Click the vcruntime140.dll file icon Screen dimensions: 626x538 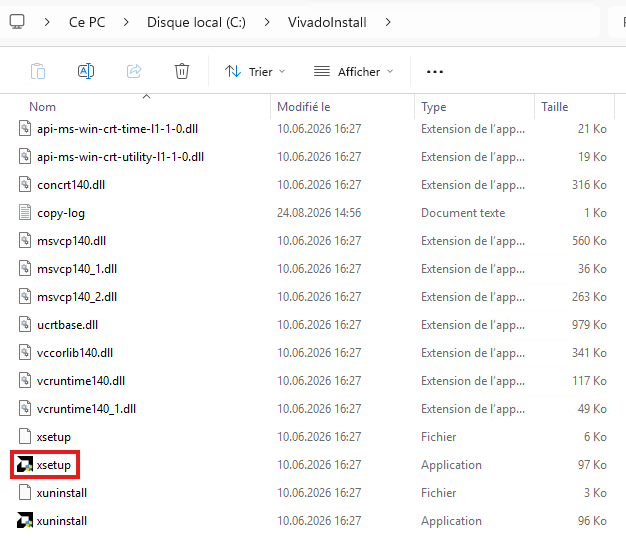coord(25,380)
